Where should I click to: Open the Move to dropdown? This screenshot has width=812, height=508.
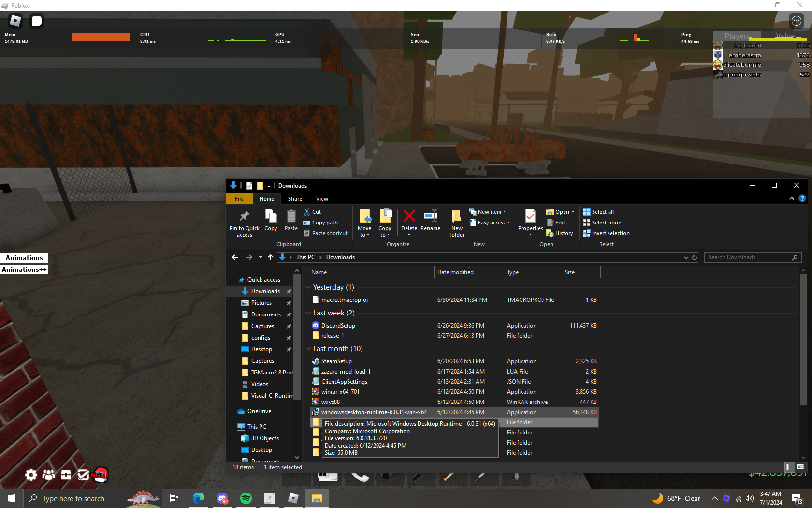click(x=364, y=224)
